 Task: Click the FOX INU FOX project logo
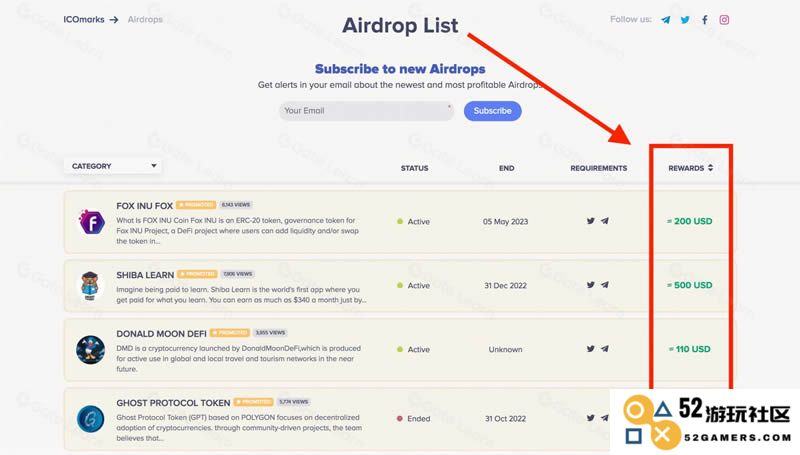point(91,222)
